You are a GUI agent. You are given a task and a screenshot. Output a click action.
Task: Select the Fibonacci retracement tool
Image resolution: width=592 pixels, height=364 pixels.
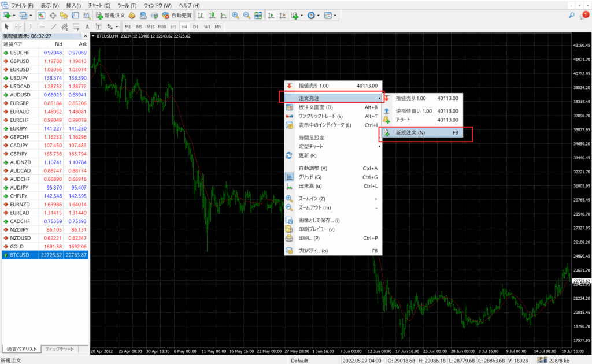(76, 27)
